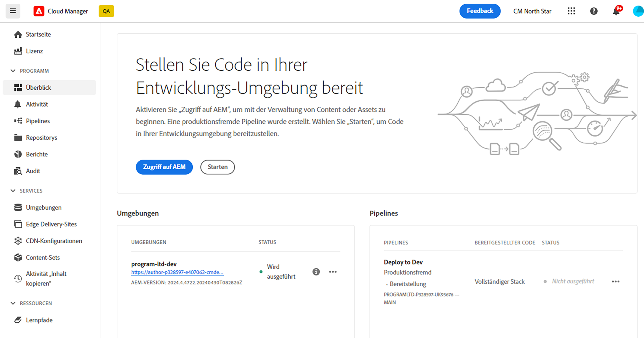The image size is (644, 338).
Task: Go to Pipelines in the sidebar
Action: 38,121
